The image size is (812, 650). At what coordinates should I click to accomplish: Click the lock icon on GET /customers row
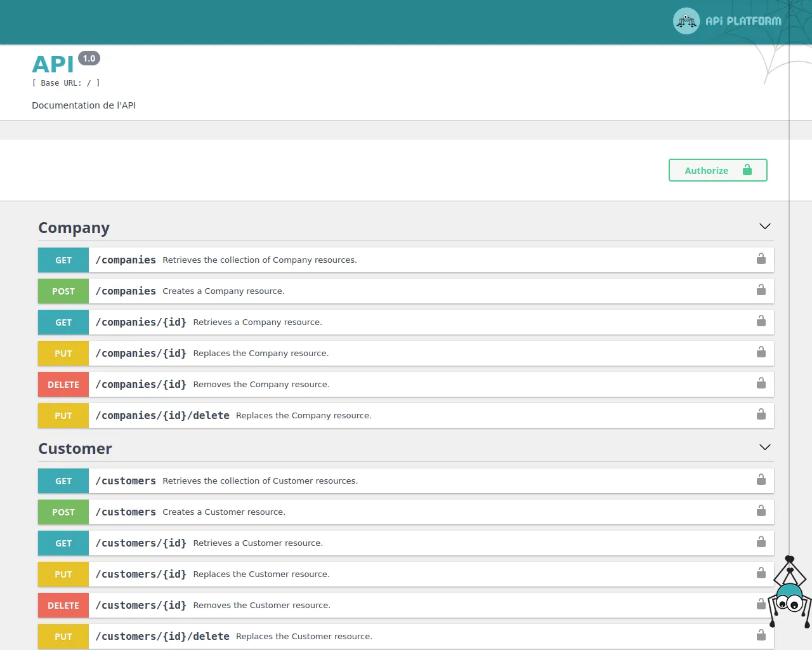click(x=761, y=480)
